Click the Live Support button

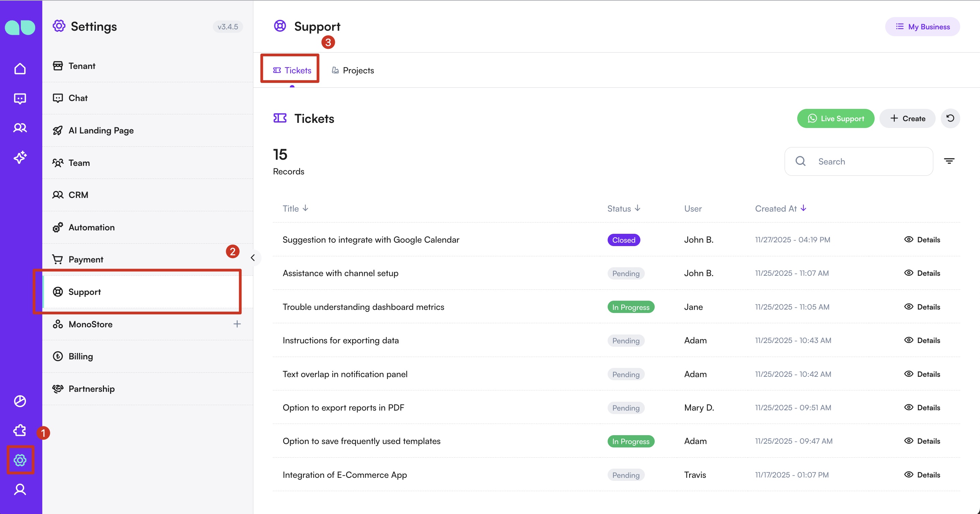click(835, 118)
